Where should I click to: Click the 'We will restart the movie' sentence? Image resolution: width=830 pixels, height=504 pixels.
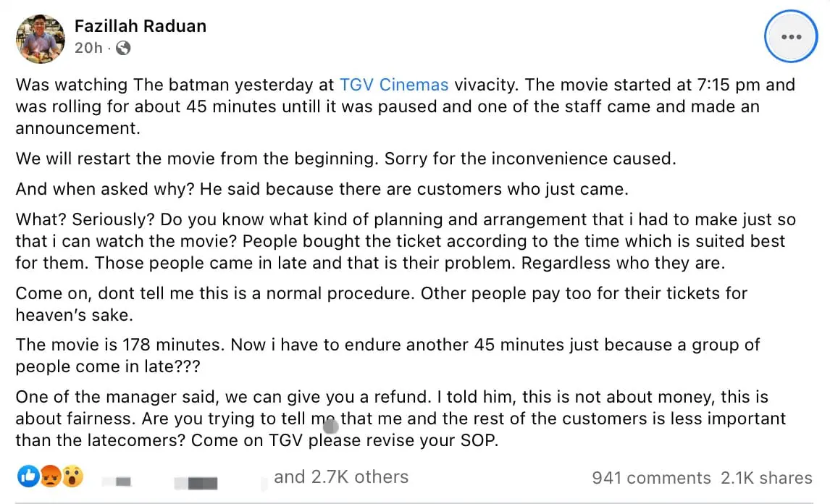coord(345,159)
